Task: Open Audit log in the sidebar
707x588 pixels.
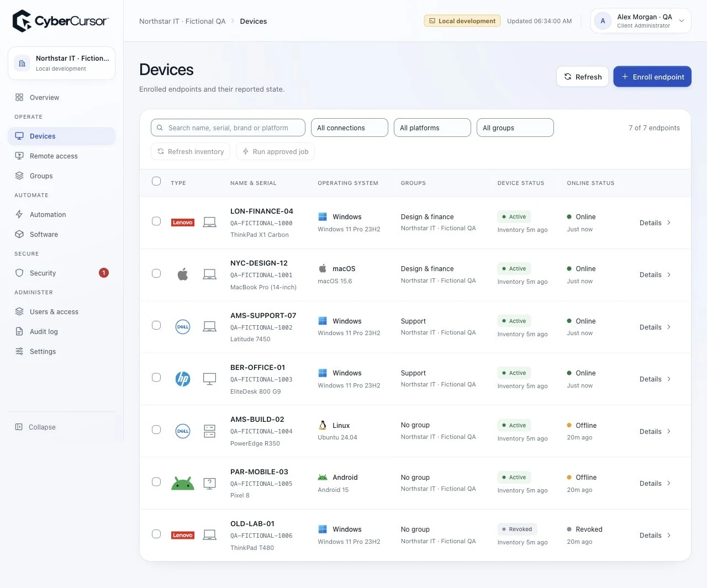Action: click(61, 331)
